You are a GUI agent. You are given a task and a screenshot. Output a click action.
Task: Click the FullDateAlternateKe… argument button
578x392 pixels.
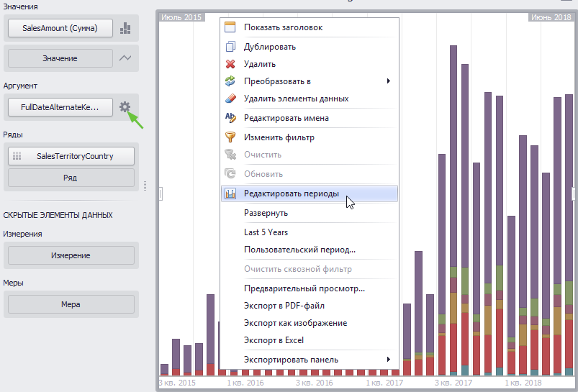(60, 107)
